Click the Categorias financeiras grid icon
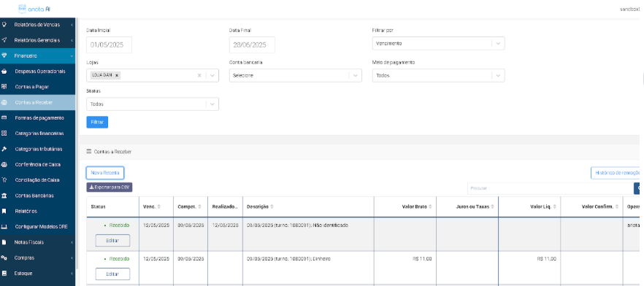 [4, 134]
